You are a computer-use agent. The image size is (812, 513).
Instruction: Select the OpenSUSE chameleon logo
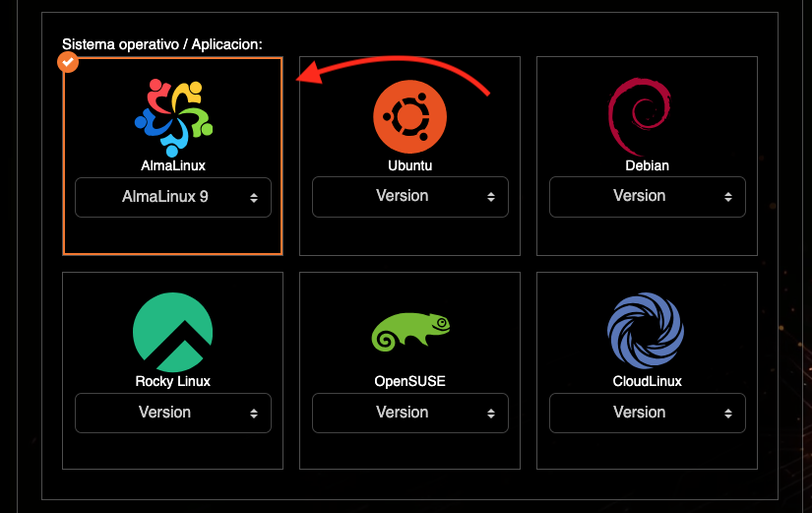(x=410, y=333)
